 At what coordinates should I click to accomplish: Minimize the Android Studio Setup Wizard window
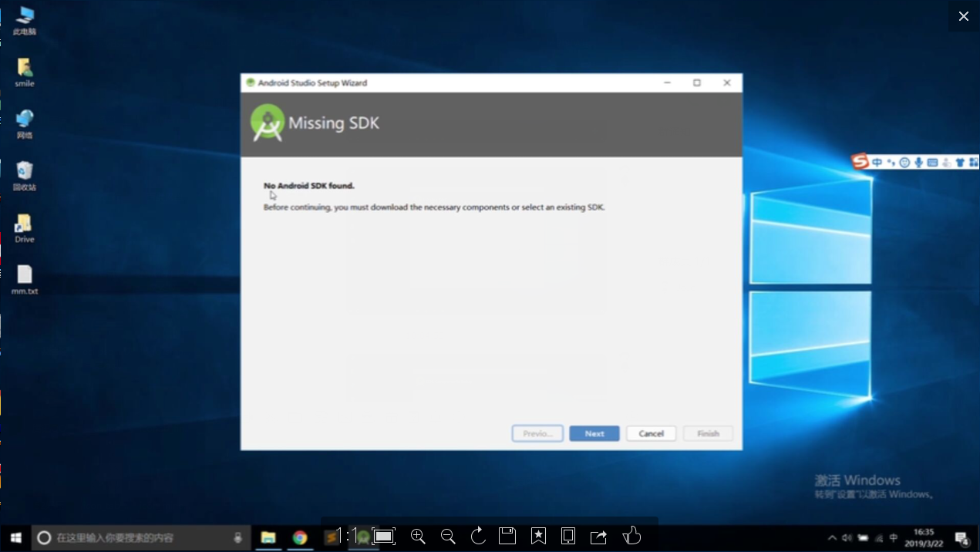pos(668,82)
